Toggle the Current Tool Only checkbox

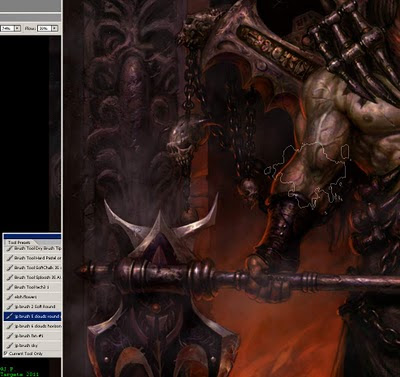[5, 353]
